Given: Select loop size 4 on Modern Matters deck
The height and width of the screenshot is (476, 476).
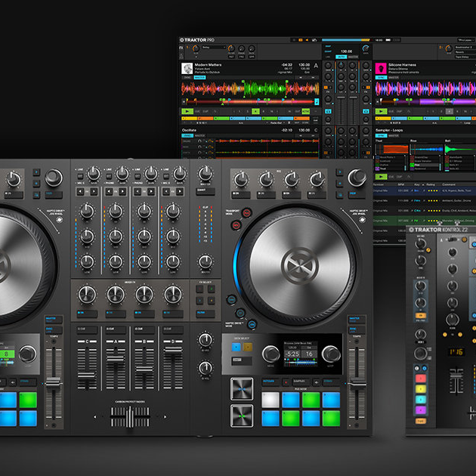Looking at the screenshot, I should click(x=255, y=111).
